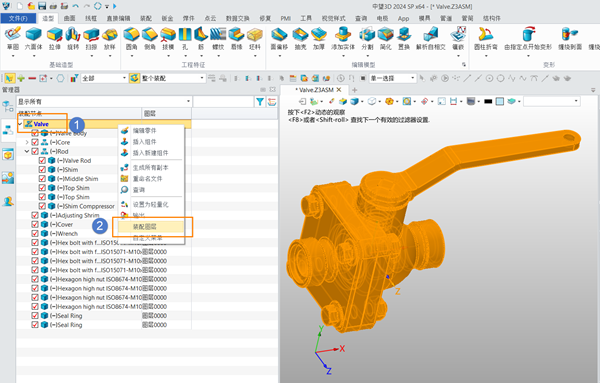This screenshot has width=600, height=383.
Task: Switch to the 装配 ribbon tab
Action: [x=146, y=18]
